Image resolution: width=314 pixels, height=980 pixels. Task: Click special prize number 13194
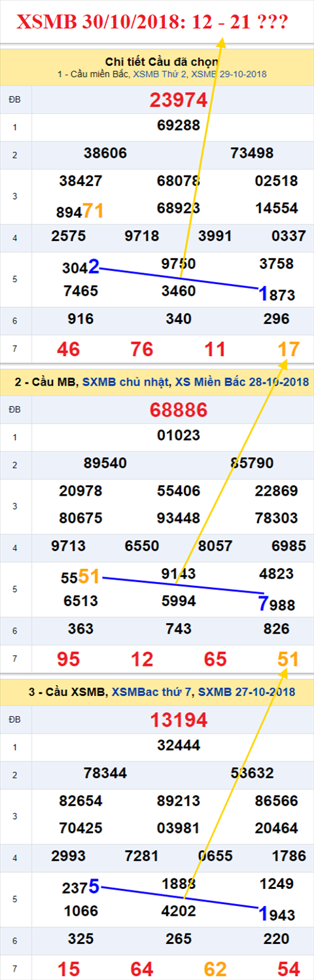click(x=179, y=721)
